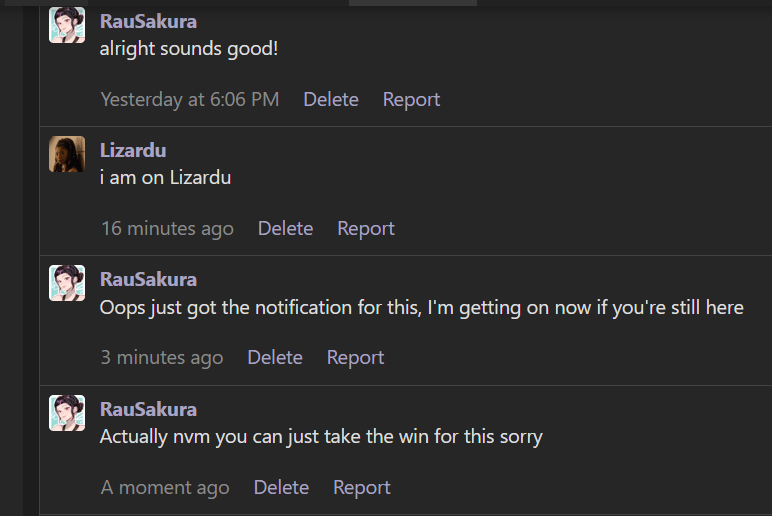Click RauSakura's avatar beside "Actually nvm" comment
The height and width of the screenshot is (516, 772).
click(x=67, y=413)
